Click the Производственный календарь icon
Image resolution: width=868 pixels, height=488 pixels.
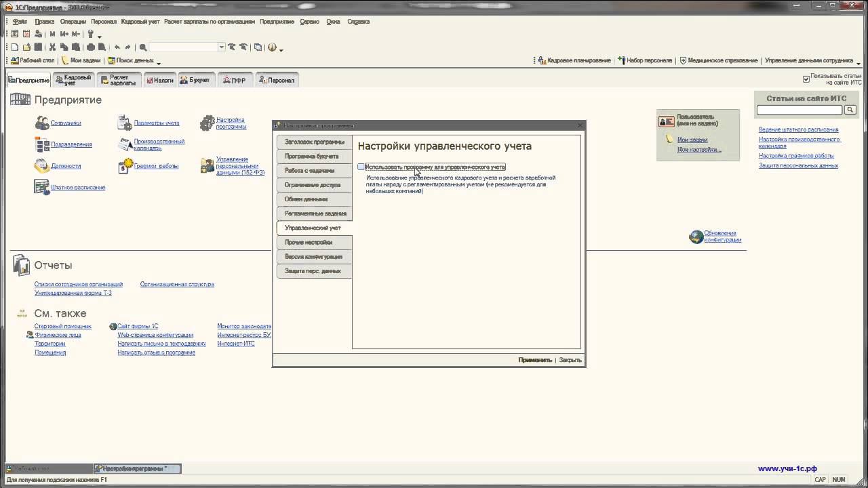pyautogui.click(x=125, y=144)
